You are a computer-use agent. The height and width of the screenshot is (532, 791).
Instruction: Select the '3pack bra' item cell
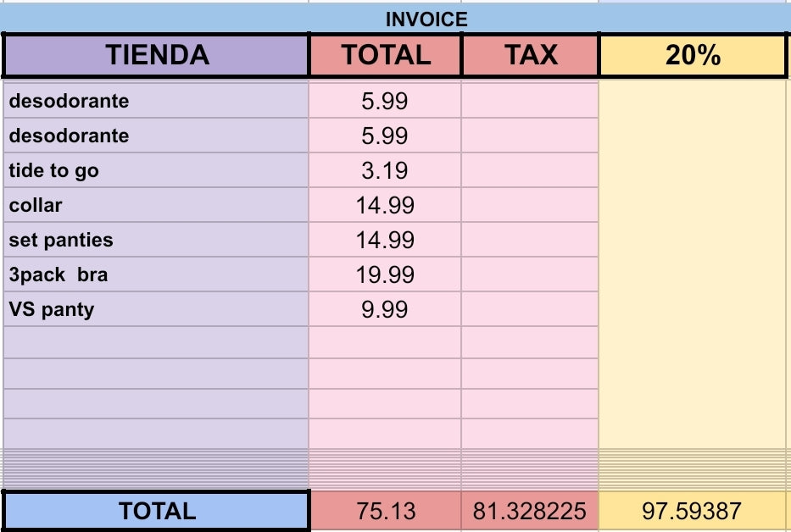157,274
